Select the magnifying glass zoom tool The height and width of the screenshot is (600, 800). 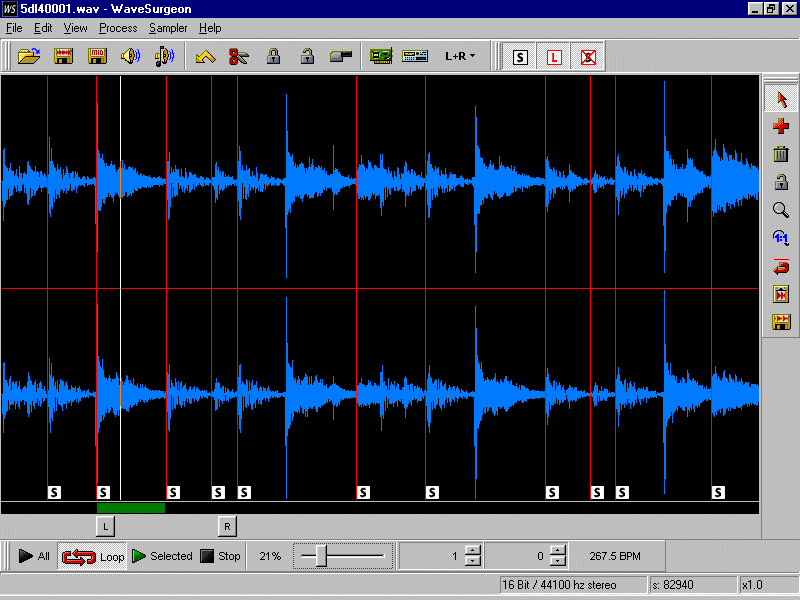pyautogui.click(x=781, y=210)
